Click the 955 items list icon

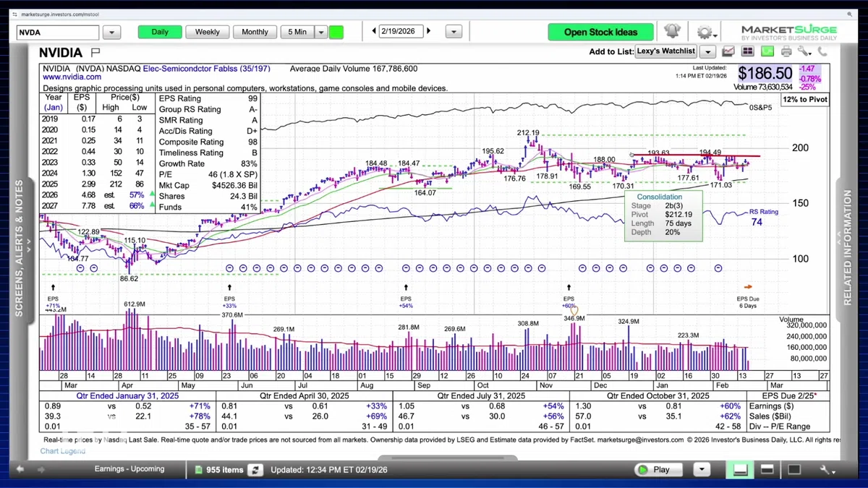click(x=200, y=470)
